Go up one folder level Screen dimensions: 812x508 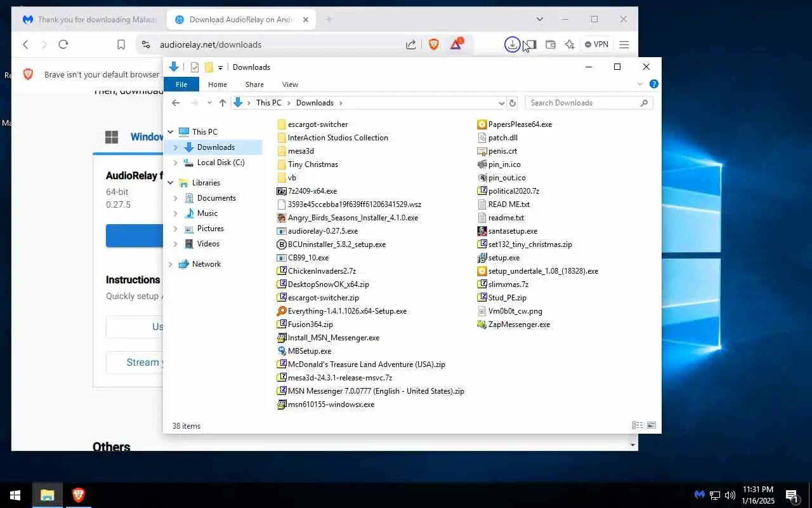(223, 103)
